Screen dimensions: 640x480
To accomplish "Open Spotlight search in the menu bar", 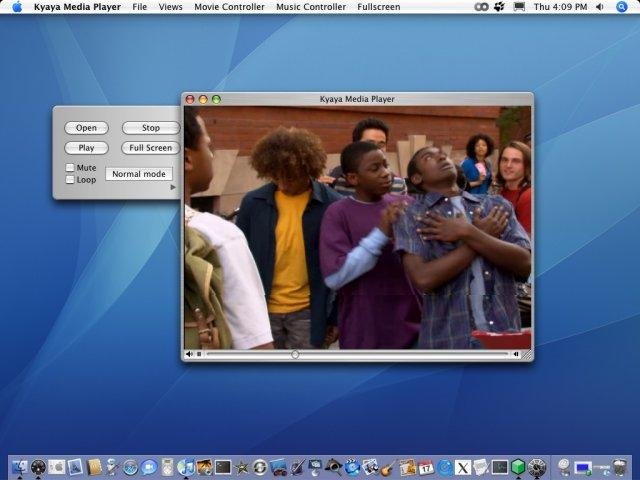I will [621, 7].
